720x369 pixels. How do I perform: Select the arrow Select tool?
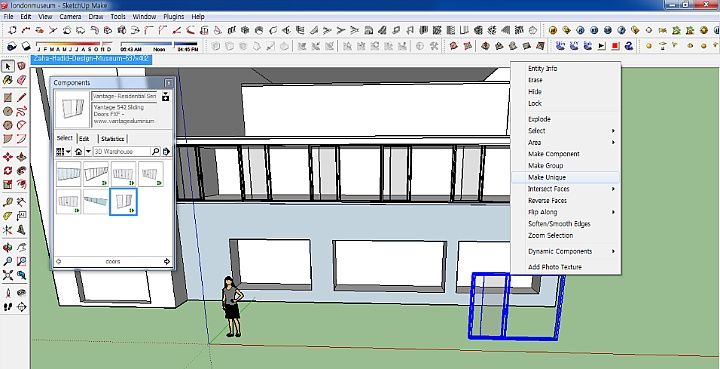click(x=8, y=67)
